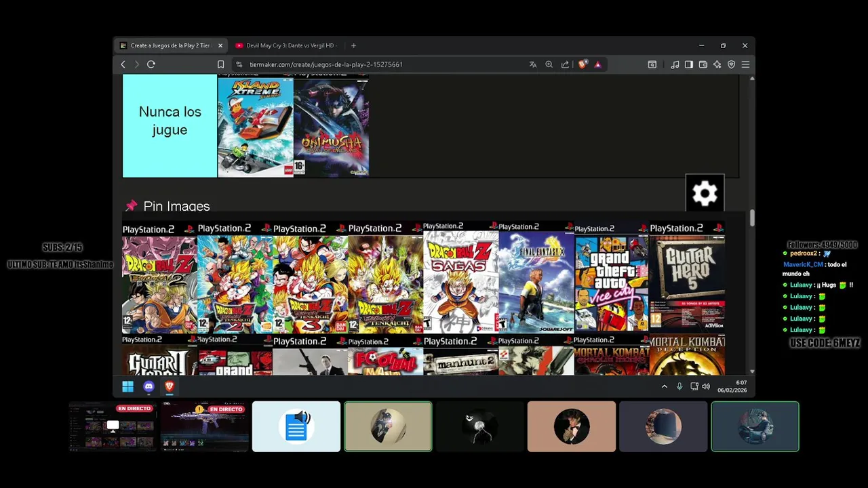868x488 pixels.
Task: Open the zoom magnifier icon in address bar
Action: pos(549,64)
